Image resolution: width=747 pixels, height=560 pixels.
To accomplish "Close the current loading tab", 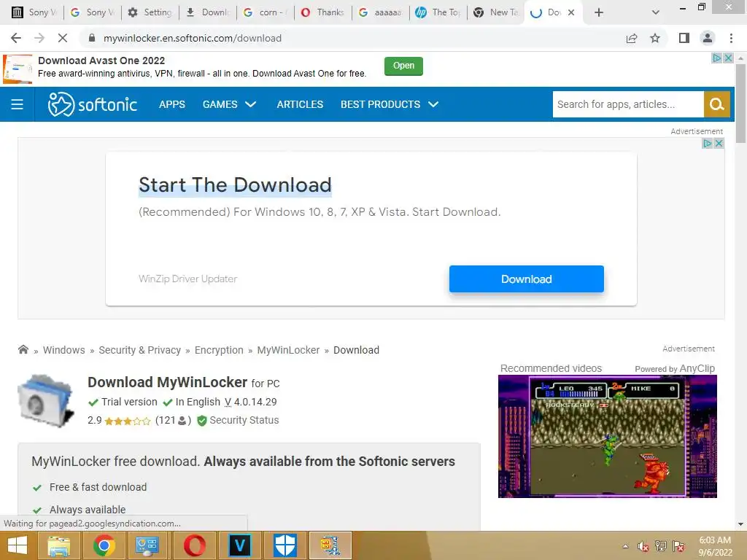I will click(570, 12).
